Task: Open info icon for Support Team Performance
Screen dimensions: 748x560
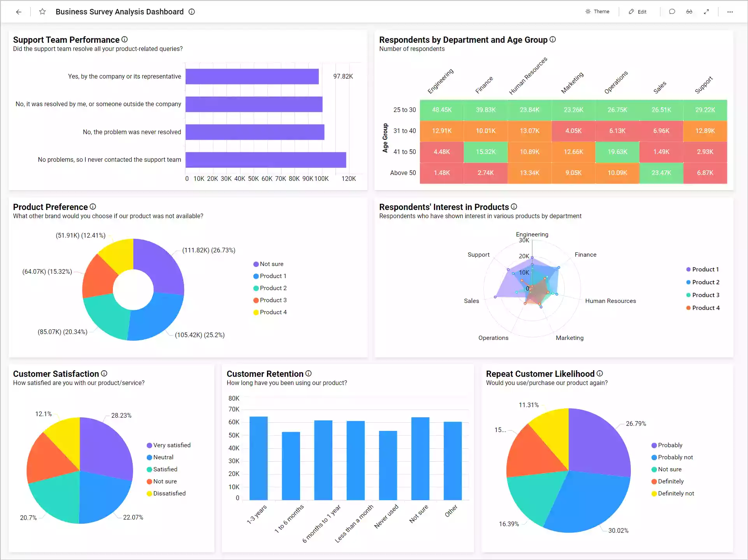Action: (125, 39)
